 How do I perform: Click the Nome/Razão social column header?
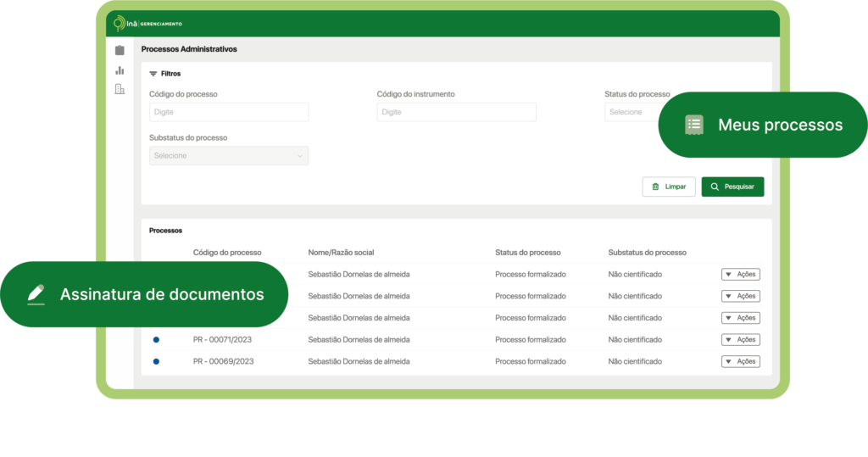[x=341, y=253]
